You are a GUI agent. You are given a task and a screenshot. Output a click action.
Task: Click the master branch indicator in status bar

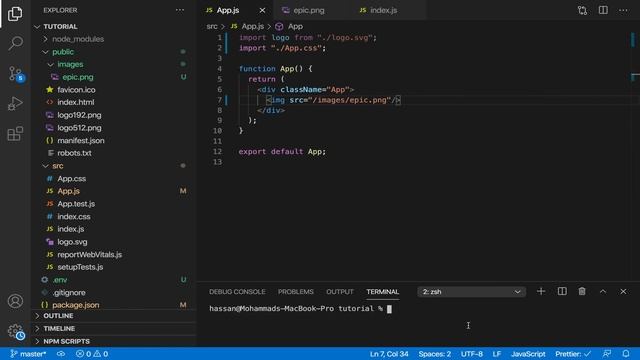tap(28, 354)
